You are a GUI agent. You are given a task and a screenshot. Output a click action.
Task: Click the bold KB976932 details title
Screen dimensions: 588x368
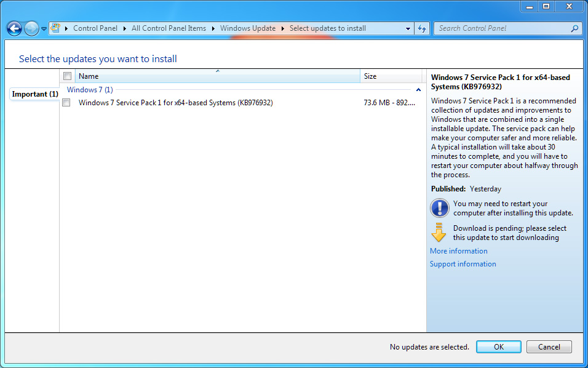[x=500, y=82]
